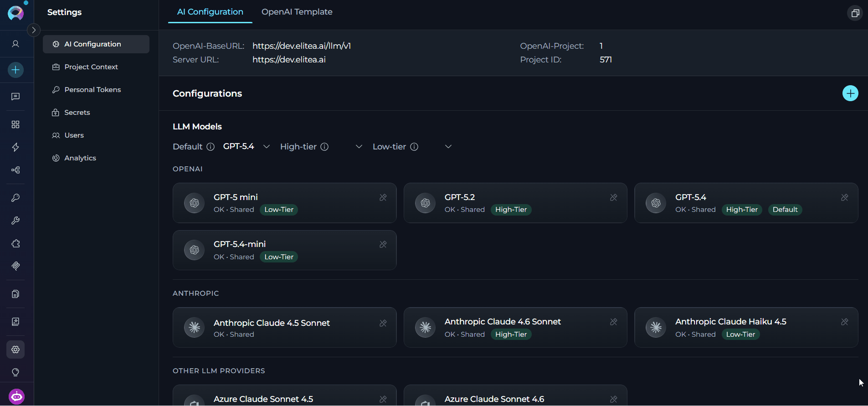Switch to the AI Configuration tab

(x=210, y=12)
